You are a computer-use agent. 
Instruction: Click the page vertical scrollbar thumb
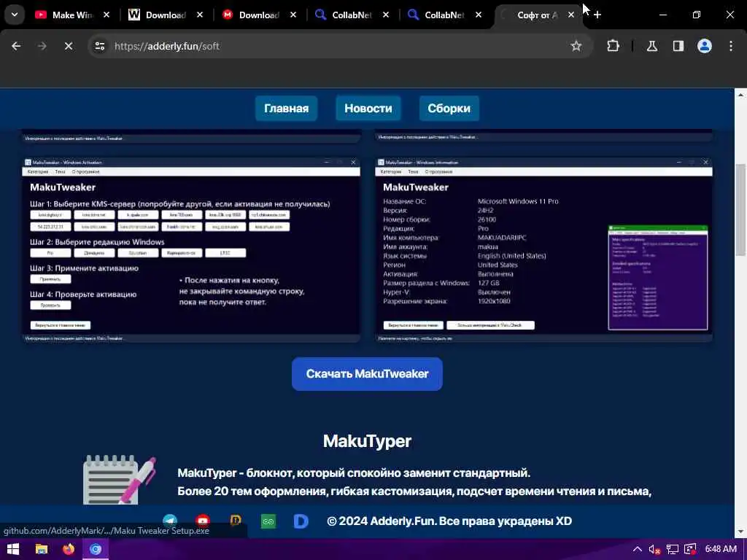740,209
